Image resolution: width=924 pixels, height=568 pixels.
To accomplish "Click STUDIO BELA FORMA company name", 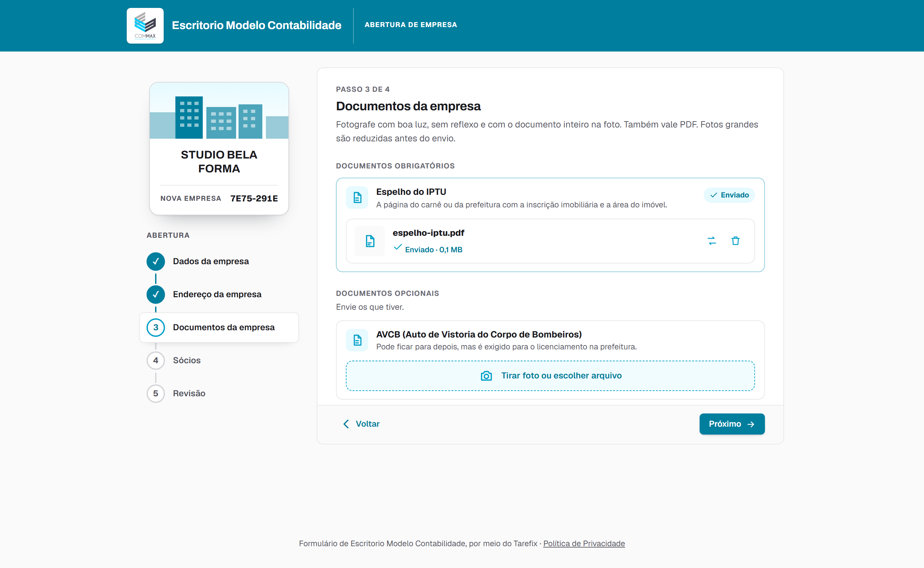I will click(x=219, y=161).
